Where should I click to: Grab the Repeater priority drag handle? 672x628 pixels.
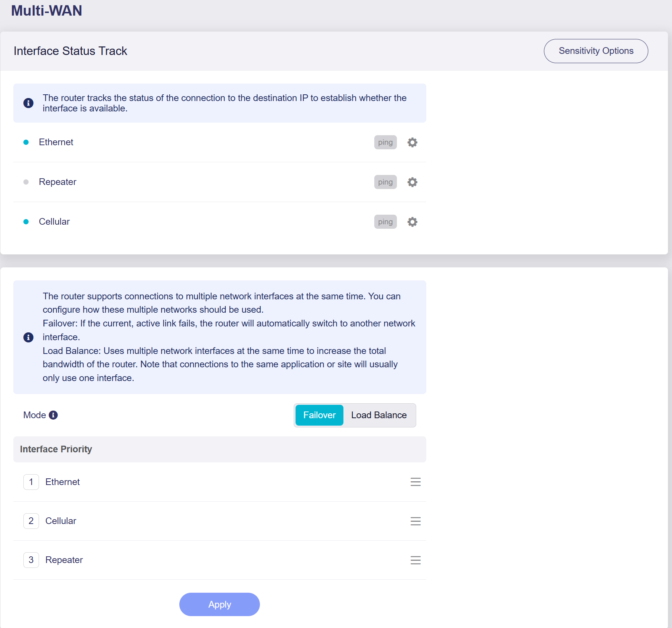[415, 560]
